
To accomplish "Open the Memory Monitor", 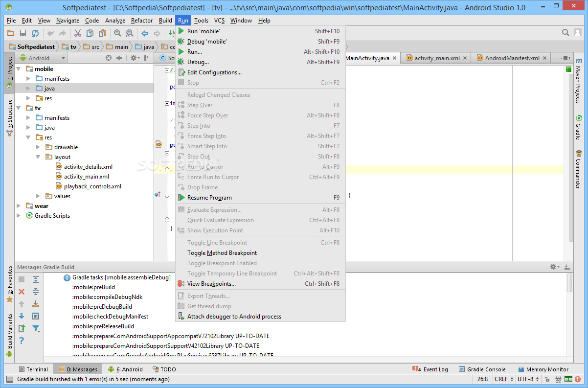I will [x=543, y=369].
